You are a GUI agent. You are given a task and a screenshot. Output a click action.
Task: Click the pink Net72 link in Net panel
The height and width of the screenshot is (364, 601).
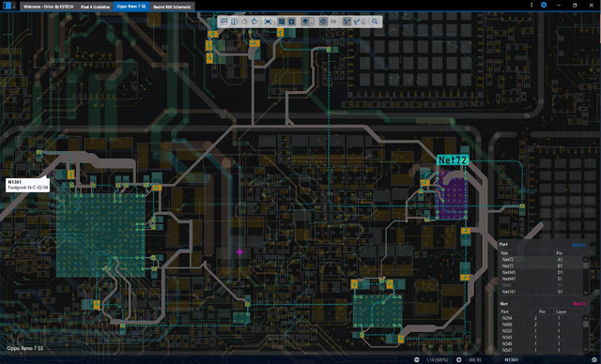[579, 304]
